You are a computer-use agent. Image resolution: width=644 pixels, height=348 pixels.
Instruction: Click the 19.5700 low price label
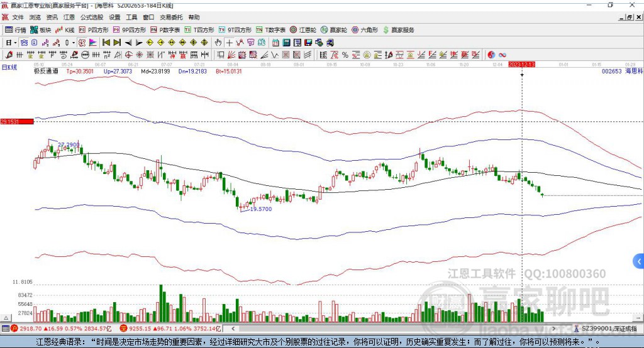point(261,209)
